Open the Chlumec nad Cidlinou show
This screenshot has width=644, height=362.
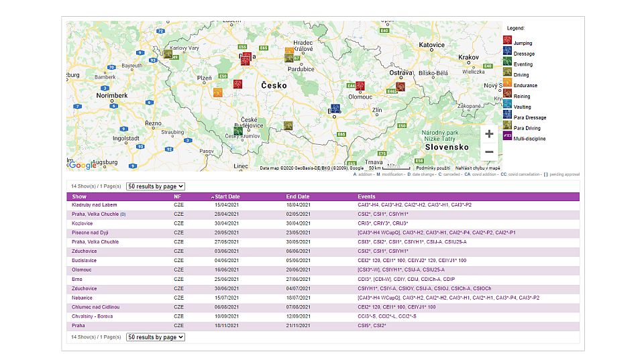click(x=96, y=307)
